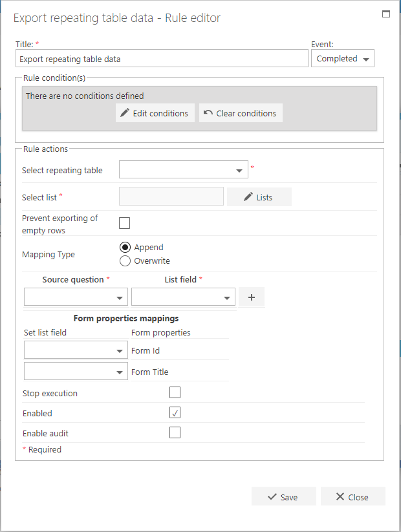The image size is (401, 532).
Task: Click the Select list text field
Action: [171, 197]
